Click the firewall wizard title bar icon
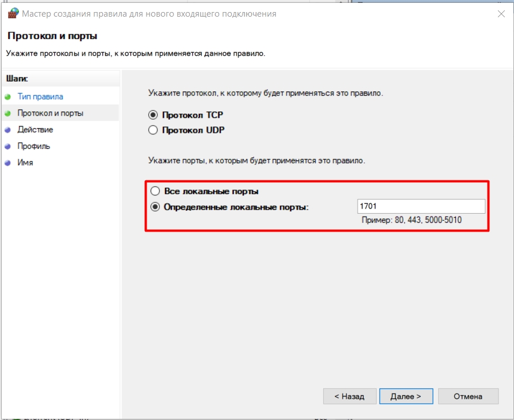The height and width of the screenshot is (420, 514). click(13, 13)
